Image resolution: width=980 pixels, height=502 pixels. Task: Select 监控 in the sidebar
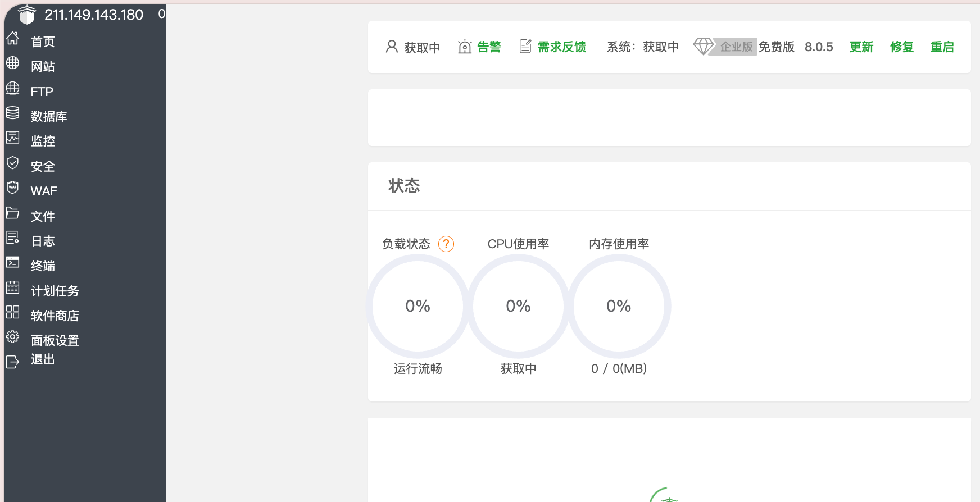(x=43, y=141)
